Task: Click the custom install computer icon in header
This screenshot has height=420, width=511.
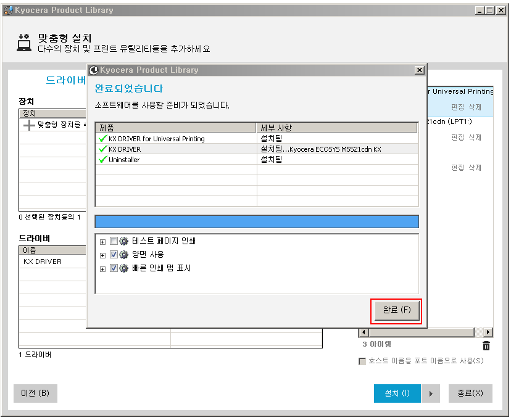Action: (24, 43)
